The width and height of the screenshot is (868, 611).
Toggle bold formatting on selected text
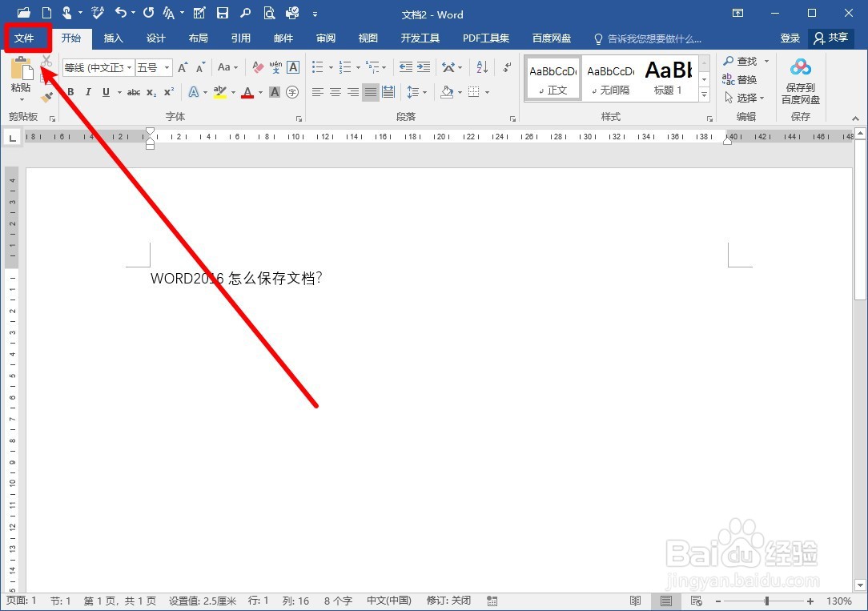point(71,91)
